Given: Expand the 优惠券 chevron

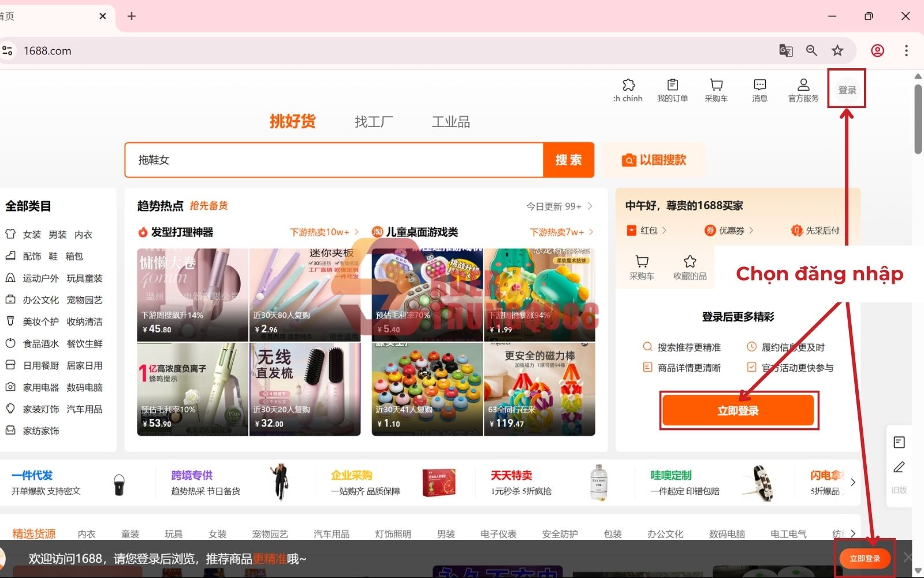Looking at the screenshot, I should [x=751, y=230].
